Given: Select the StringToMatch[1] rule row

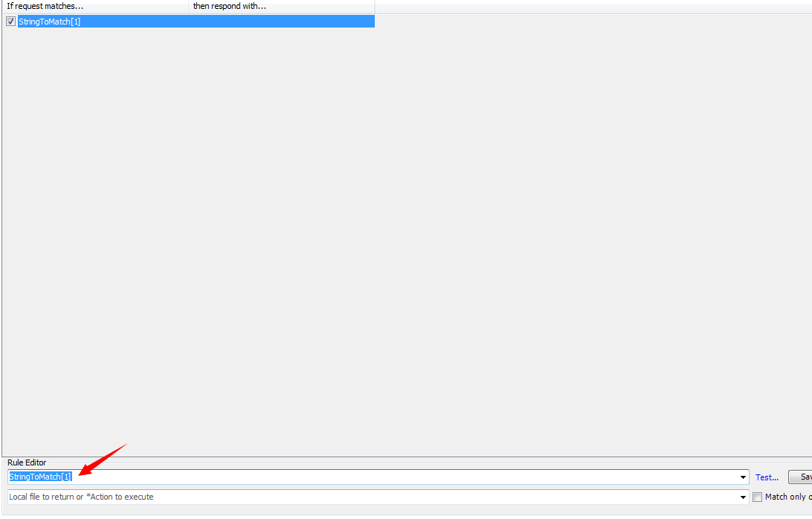Looking at the screenshot, I should pyautogui.click(x=196, y=22).
